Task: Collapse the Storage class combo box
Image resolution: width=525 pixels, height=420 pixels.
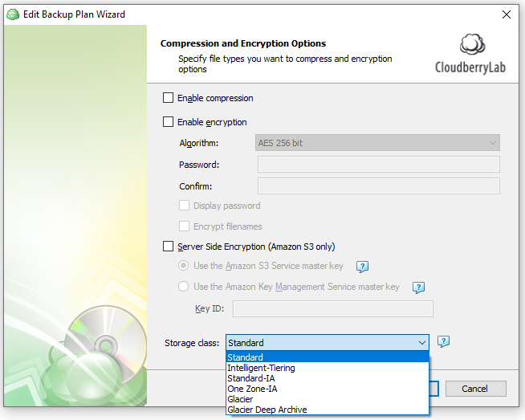Action: [x=328, y=343]
